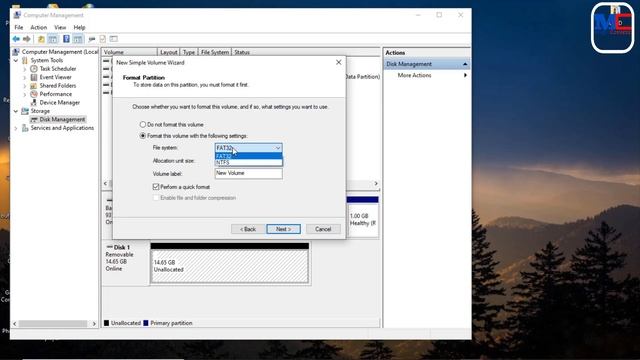
Task: Toggle Perform a quick format checkbox
Action: [x=156, y=187]
